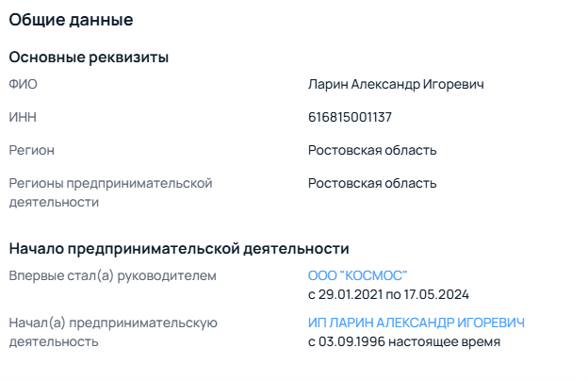
Task: Open the ООО "КОСМОС" company link
Action: [357, 275]
